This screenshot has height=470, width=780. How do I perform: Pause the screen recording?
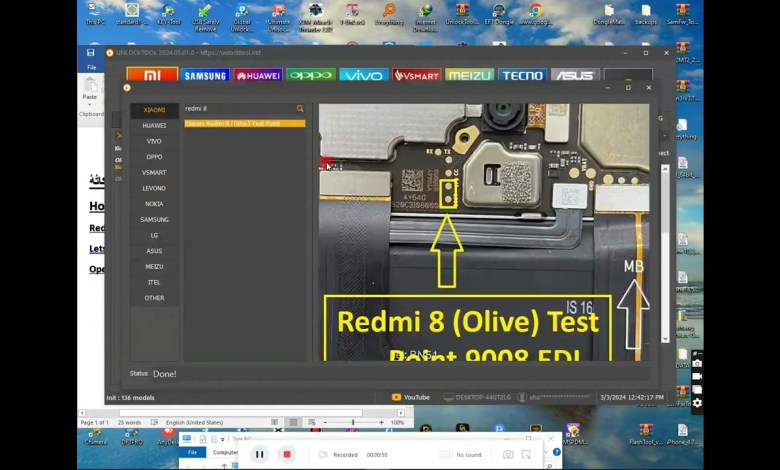tap(259, 454)
